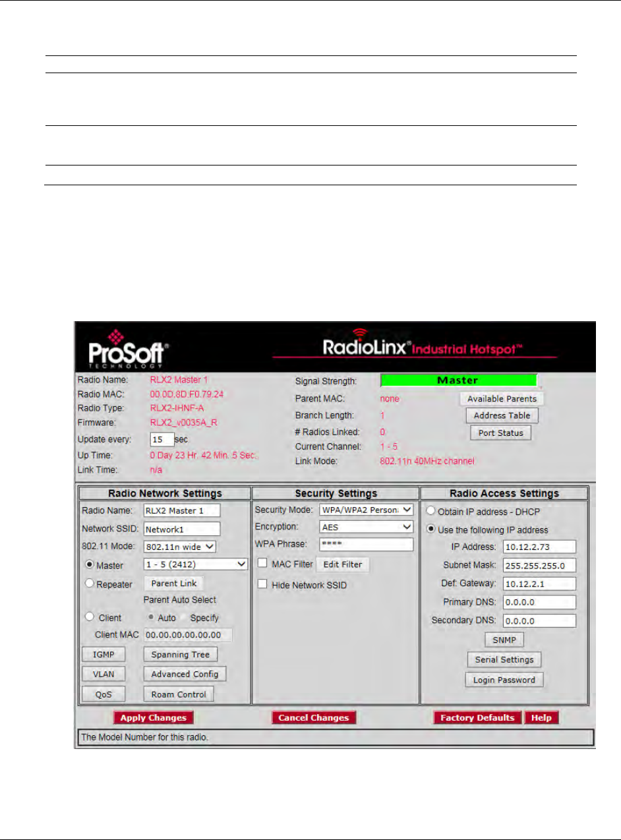The image size is (621, 840).
Task: Click the Subnet Mask field
Action: point(539,566)
